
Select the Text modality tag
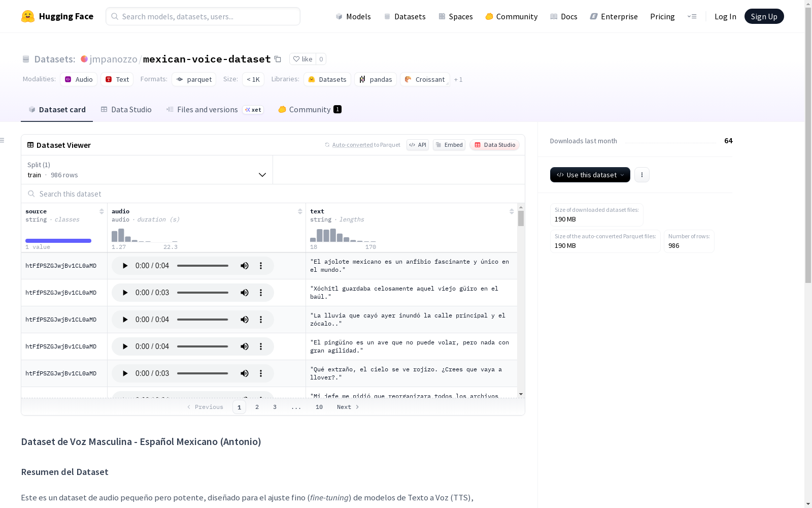(x=117, y=79)
